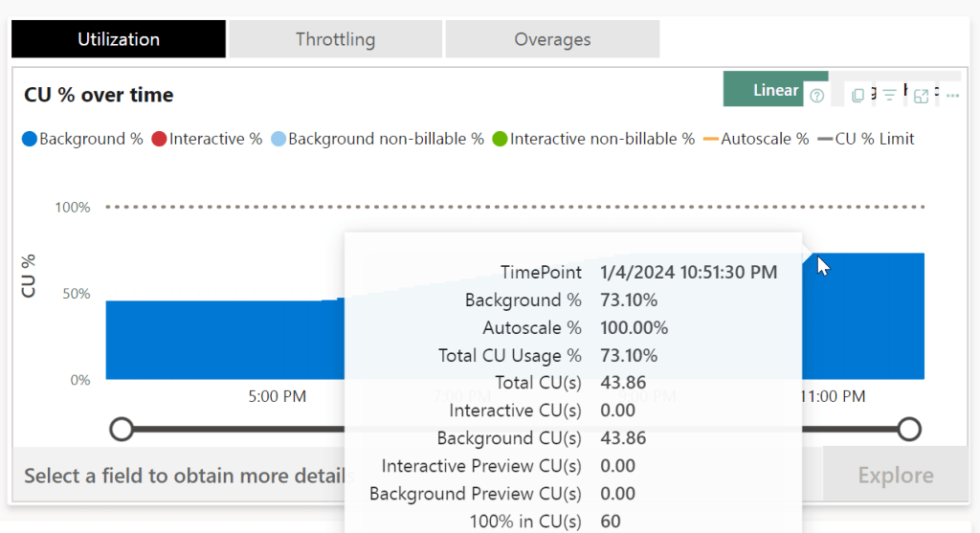Click the left time range slider handle

click(122, 429)
